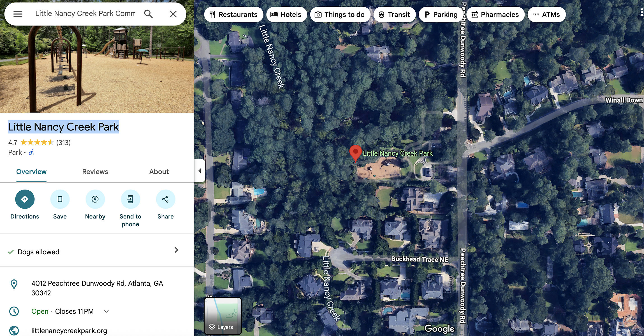
Task: Expand Dogs allowed details chevron
Action: tap(176, 250)
